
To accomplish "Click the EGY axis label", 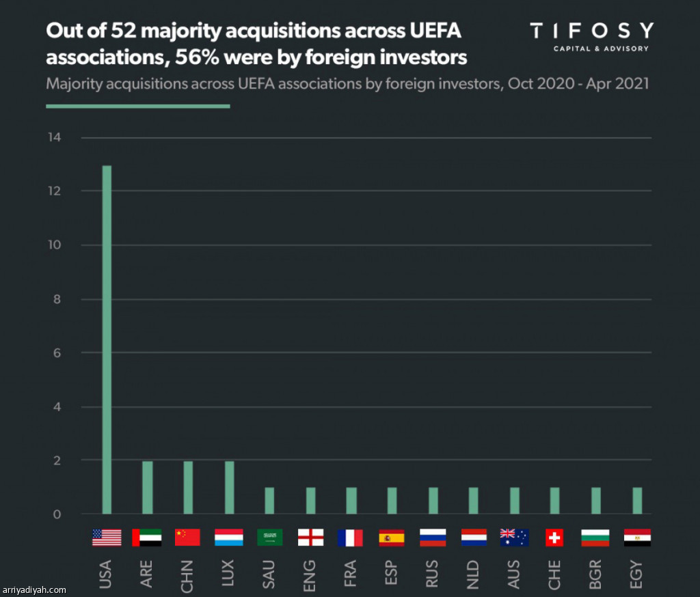I will pyautogui.click(x=637, y=574).
